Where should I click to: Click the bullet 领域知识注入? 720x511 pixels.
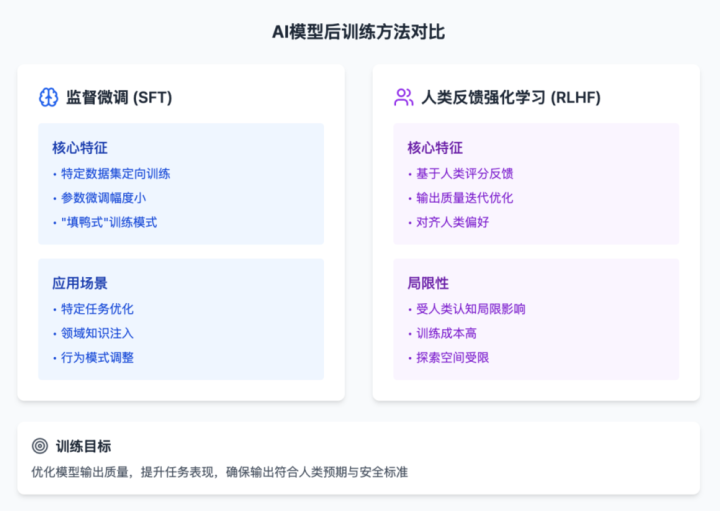(x=97, y=333)
